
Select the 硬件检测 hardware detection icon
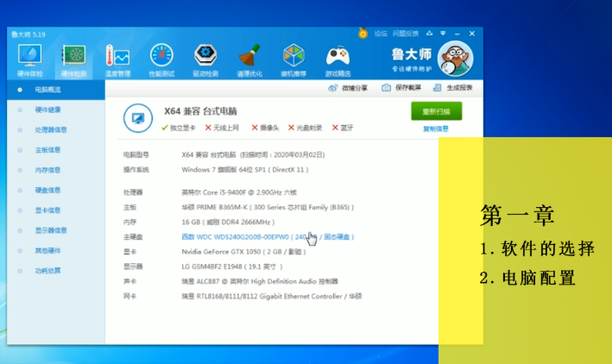click(x=73, y=60)
